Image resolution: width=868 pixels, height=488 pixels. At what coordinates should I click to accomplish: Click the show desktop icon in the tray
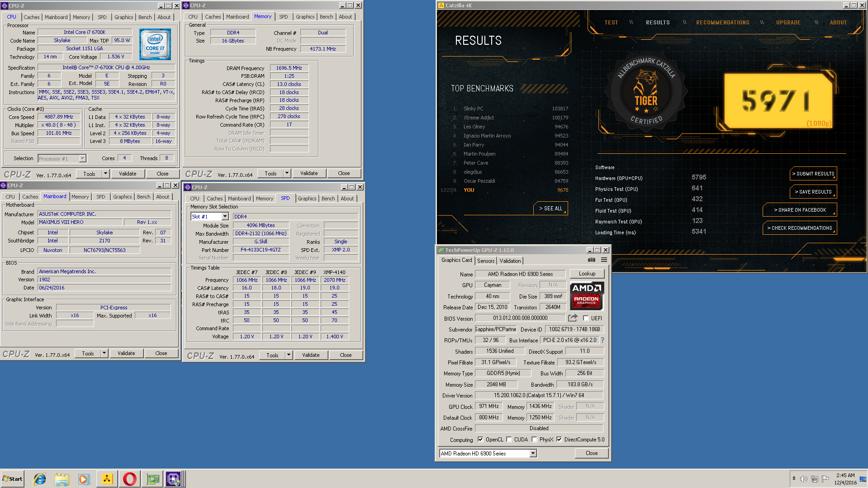point(863,479)
